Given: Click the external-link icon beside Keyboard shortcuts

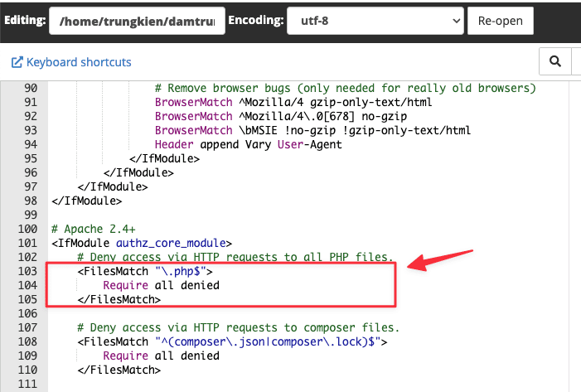Looking at the screenshot, I should point(17,62).
